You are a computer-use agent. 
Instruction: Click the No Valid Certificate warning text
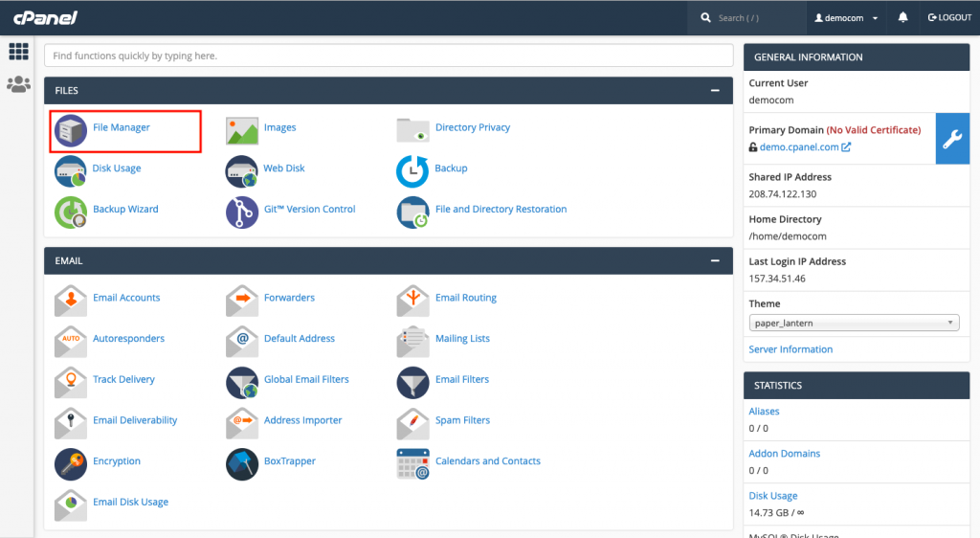(x=874, y=130)
